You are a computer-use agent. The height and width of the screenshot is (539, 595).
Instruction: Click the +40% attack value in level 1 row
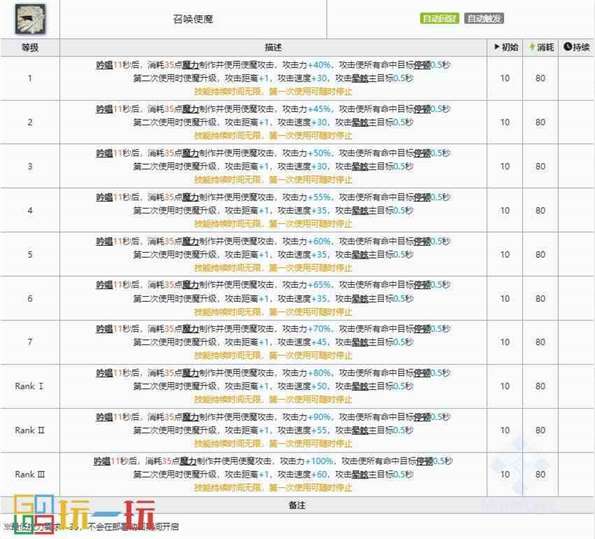point(319,65)
